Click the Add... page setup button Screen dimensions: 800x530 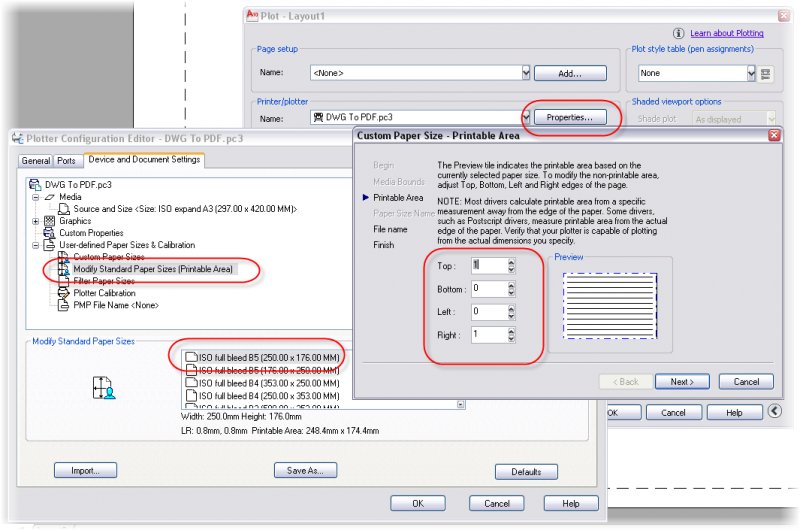(570, 73)
